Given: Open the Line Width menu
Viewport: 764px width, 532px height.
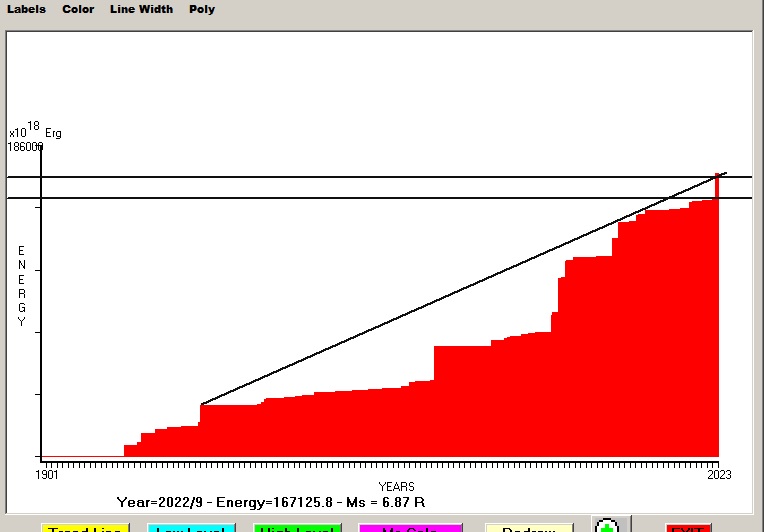Looking at the screenshot, I should [141, 9].
